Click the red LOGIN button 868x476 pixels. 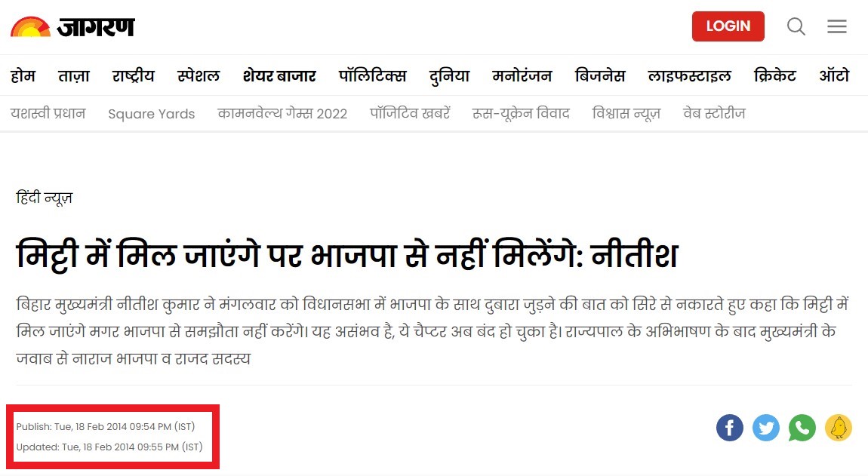click(728, 26)
